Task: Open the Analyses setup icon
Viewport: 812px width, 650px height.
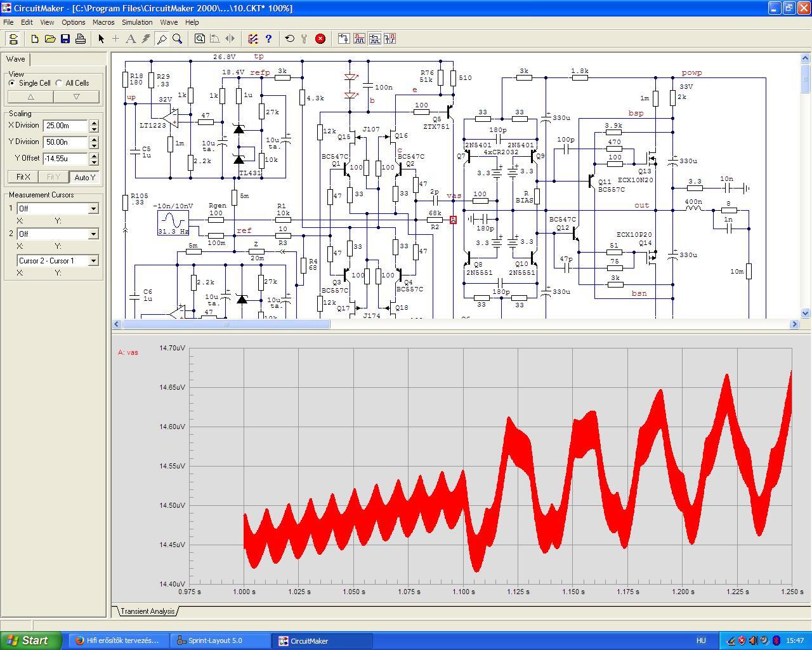Action: tap(252, 39)
